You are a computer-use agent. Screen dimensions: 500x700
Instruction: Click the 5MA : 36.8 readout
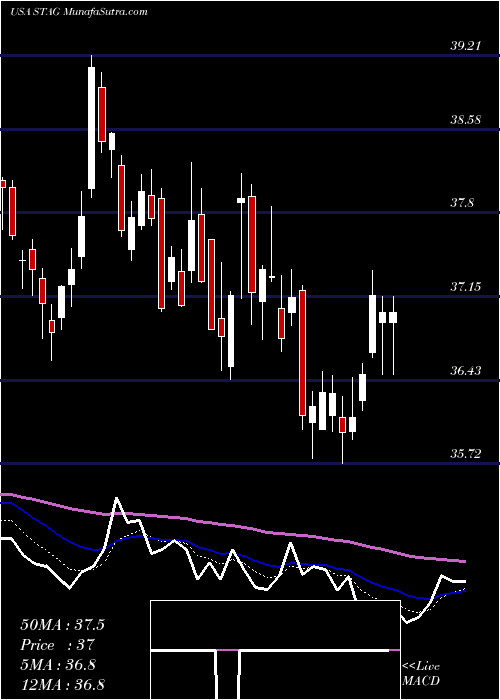(x=58, y=665)
